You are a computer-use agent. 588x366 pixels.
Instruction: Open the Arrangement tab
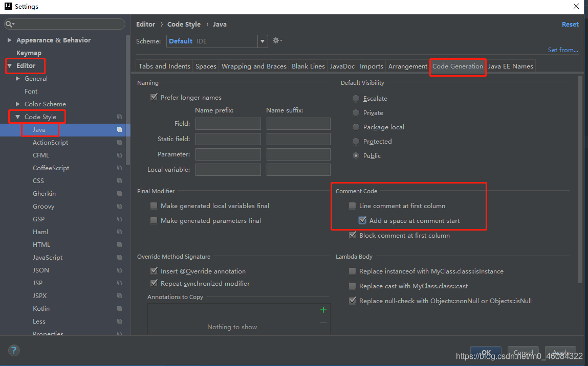[408, 66]
